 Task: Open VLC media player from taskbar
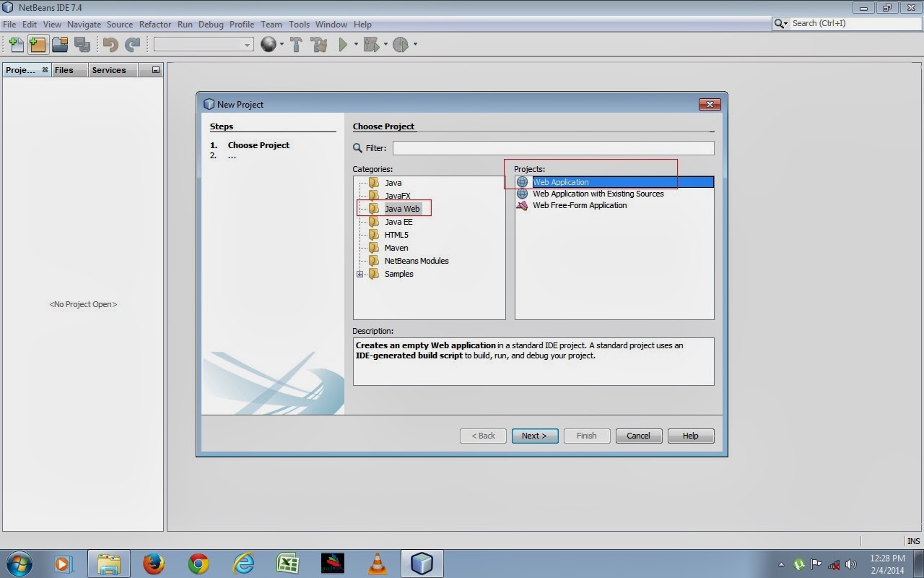(377, 564)
